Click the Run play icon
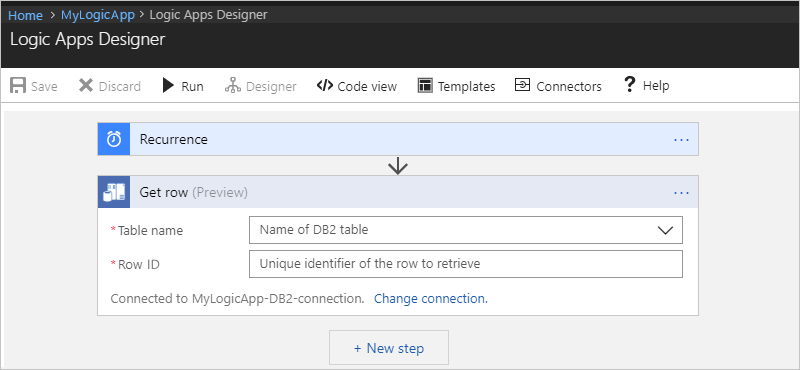Image resolution: width=800 pixels, height=370 pixels. click(x=168, y=85)
